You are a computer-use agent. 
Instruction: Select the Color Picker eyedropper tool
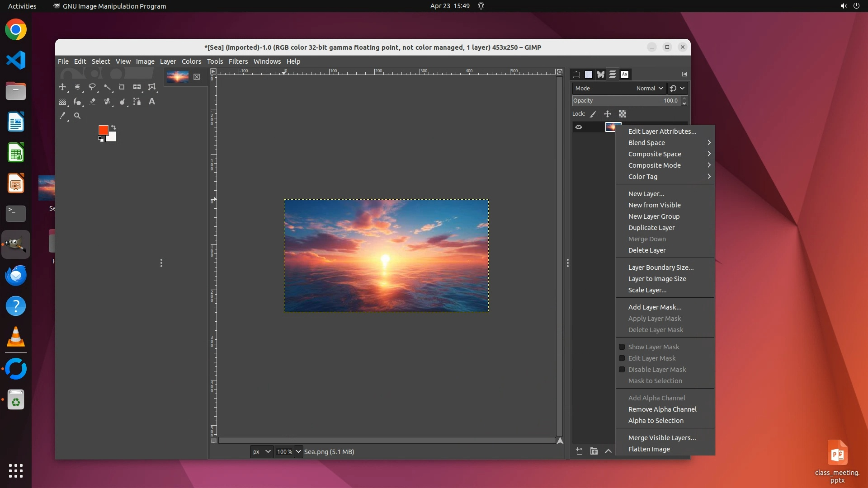tap(62, 116)
